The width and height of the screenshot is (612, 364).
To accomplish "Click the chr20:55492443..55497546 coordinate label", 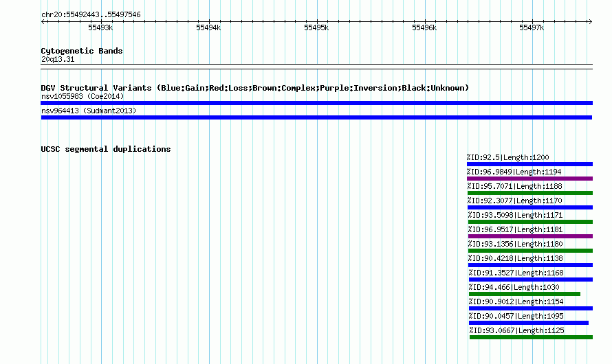I will click(x=91, y=14).
